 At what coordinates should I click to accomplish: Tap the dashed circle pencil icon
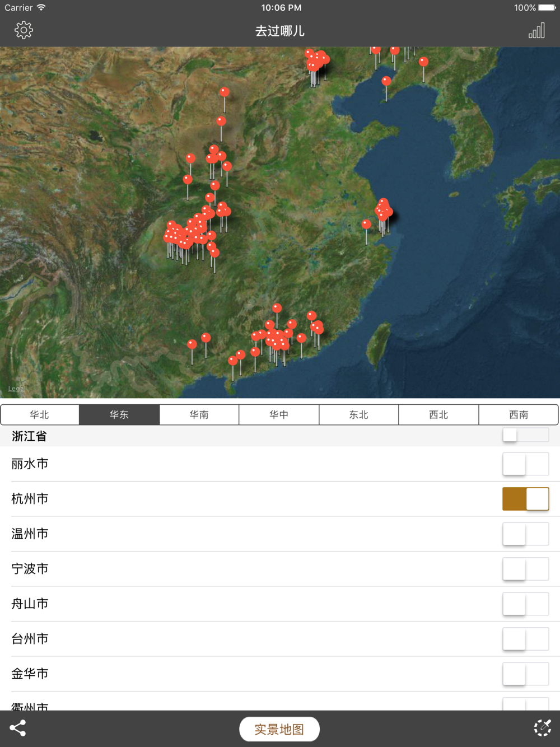pyautogui.click(x=542, y=728)
